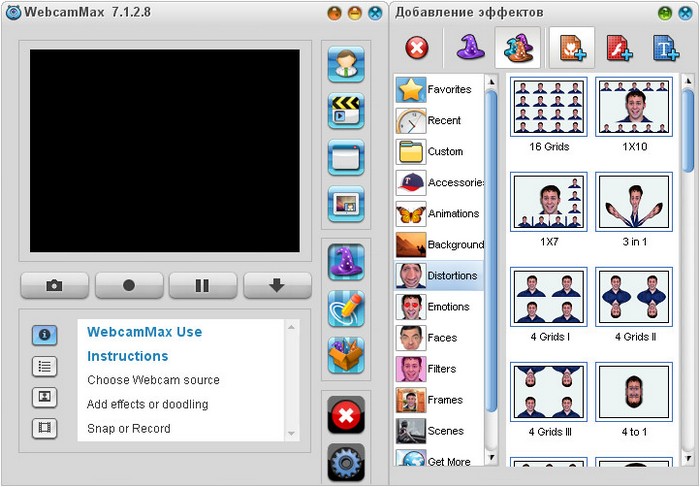This screenshot has width=700, height=487.
Task: Select the Emotions category
Action: pos(439,306)
